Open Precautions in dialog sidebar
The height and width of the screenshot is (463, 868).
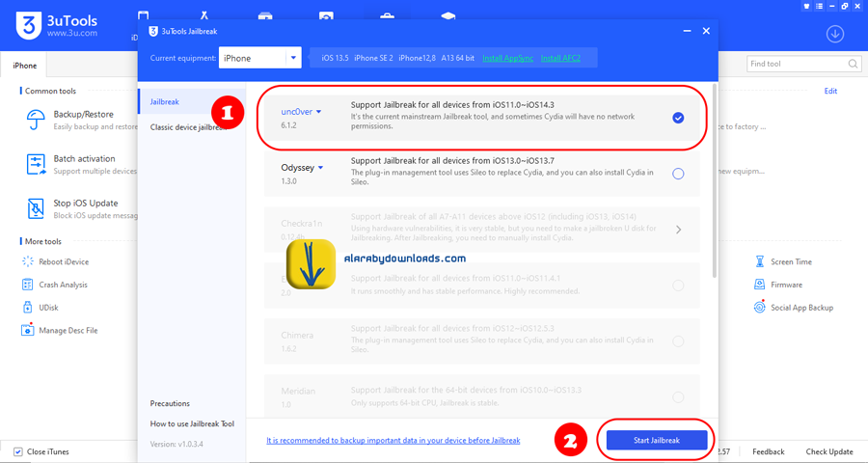170,403
